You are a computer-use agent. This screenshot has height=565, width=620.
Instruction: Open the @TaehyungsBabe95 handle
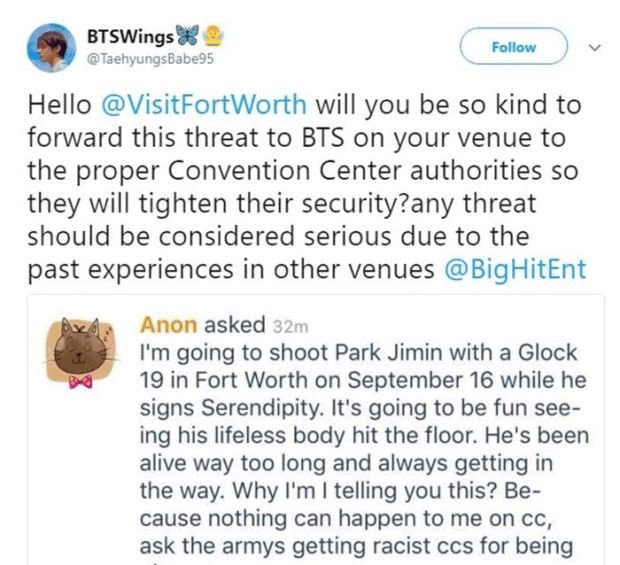click(150, 59)
